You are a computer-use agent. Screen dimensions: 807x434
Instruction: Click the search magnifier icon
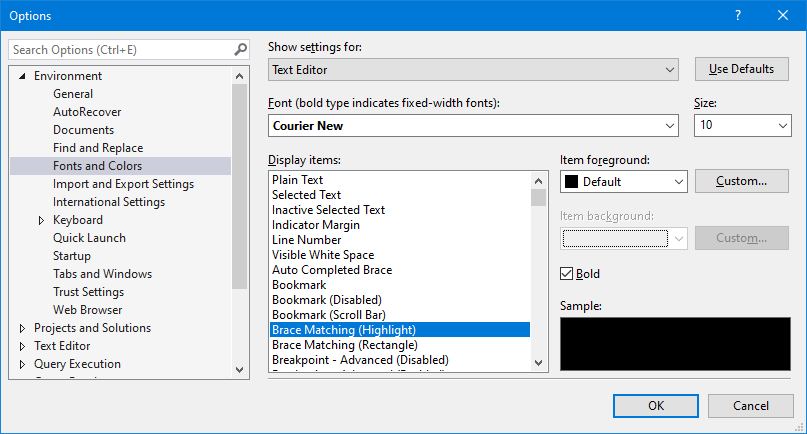[240, 49]
